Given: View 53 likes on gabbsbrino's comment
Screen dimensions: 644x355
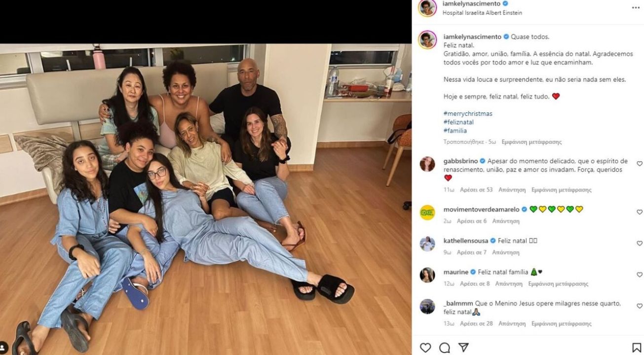Looking at the screenshot, I should point(476,190).
